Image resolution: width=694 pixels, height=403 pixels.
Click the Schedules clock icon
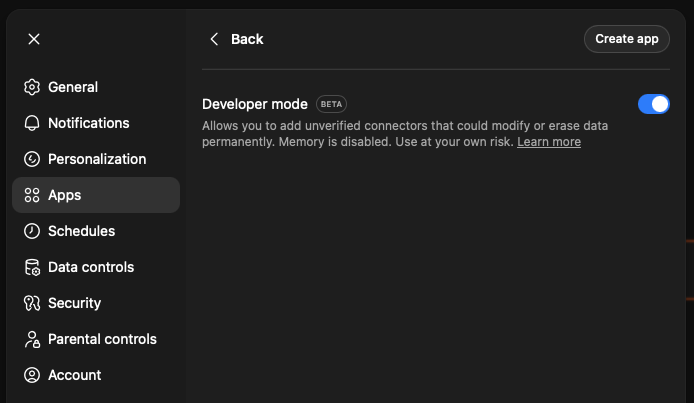tap(32, 231)
